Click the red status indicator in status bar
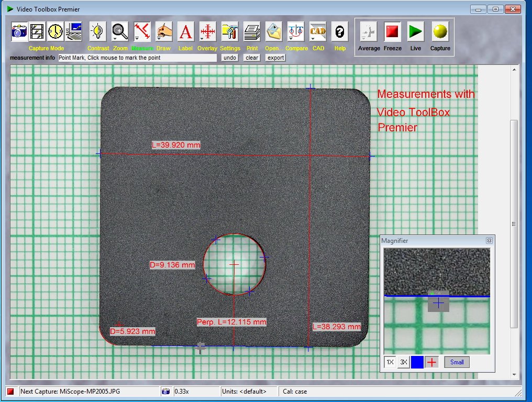Screen dimensions: 532x402 point(10,392)
